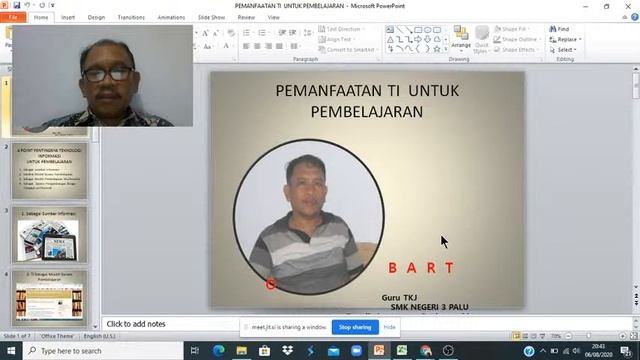
Task: Align text left in Paragraph group
Action: tap(246, 46)
